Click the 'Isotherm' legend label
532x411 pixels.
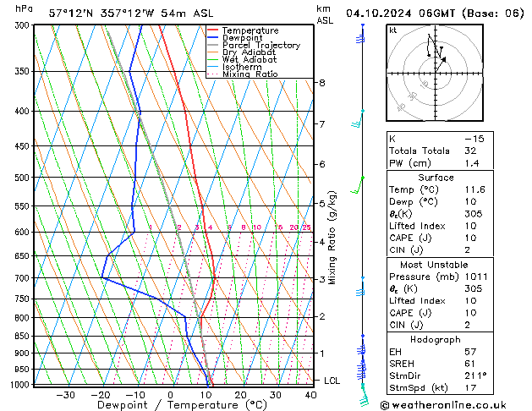[x=242, y=67]
